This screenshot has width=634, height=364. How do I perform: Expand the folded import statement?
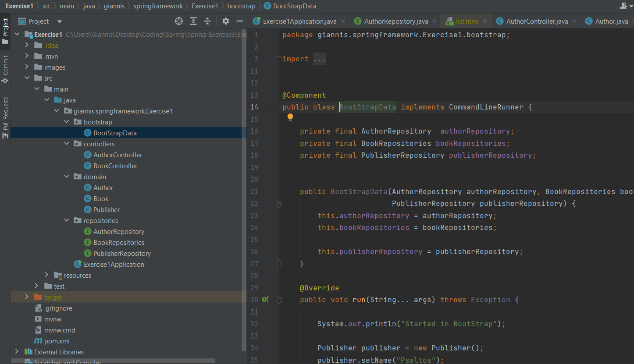pyautogui.click(x=279, y=59)
